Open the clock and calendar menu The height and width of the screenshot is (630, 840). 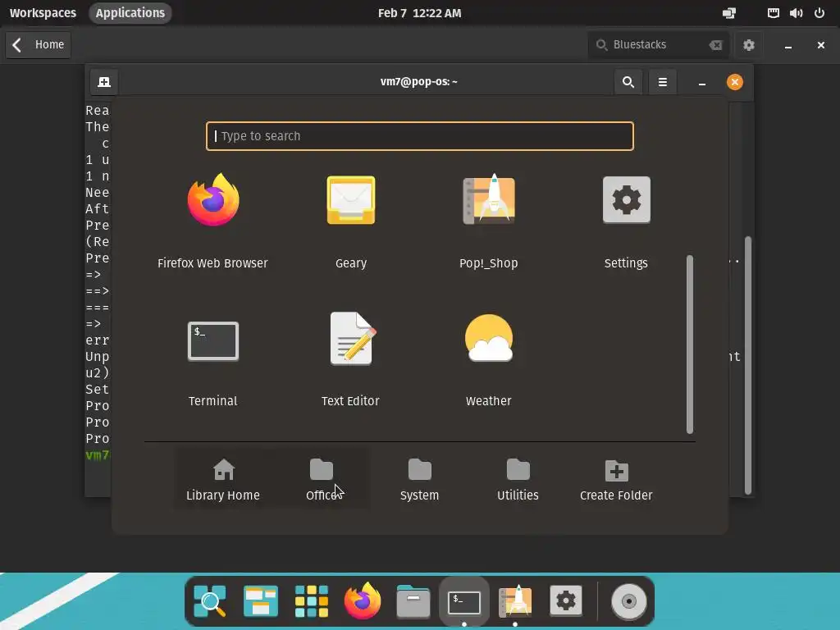point(419,13)
